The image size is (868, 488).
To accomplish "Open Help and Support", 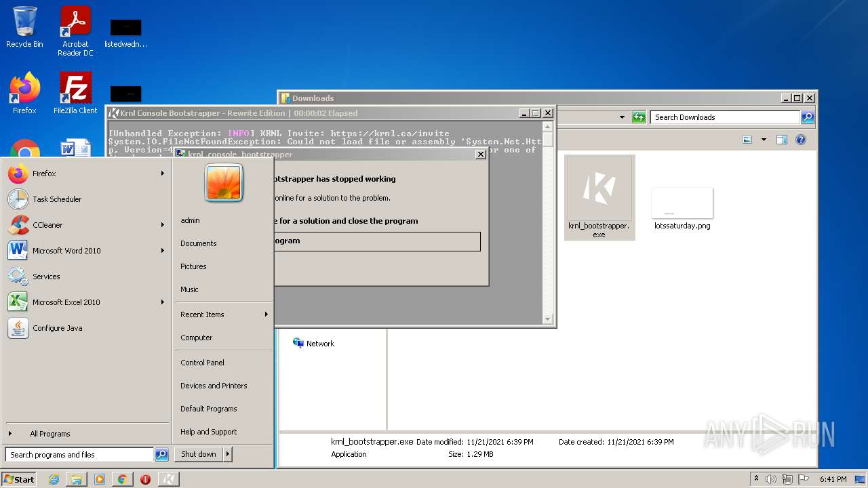I will pyautogui.click(x=209, y=432).
